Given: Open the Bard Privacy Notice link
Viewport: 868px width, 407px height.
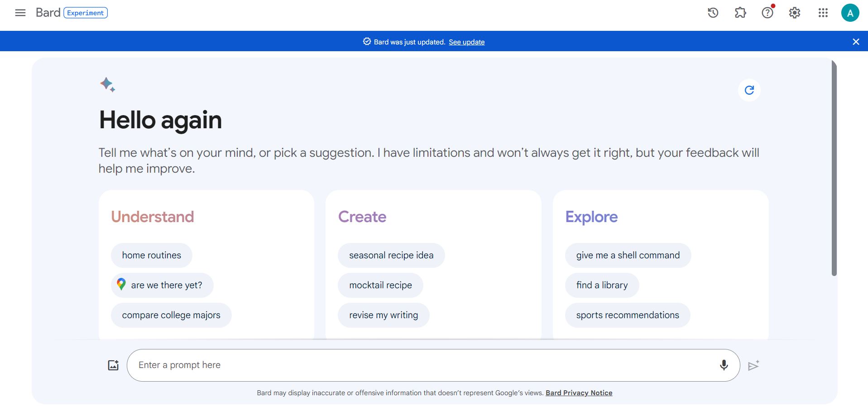Looking at the screenshot, I should [x=579, y=393].
